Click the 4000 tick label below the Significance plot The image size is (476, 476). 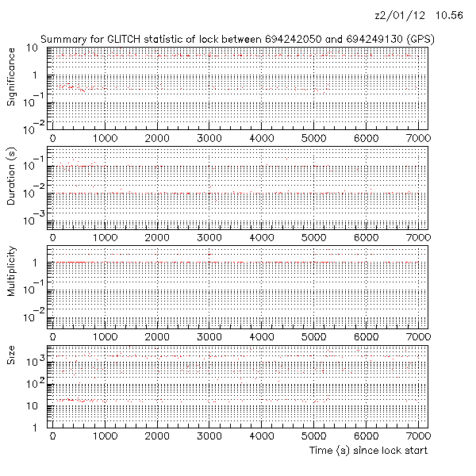pos(263,138)
